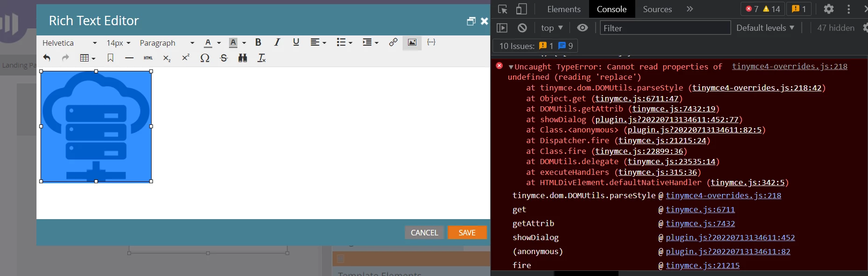Toggle strikethrough formatting

click(224, 58)
